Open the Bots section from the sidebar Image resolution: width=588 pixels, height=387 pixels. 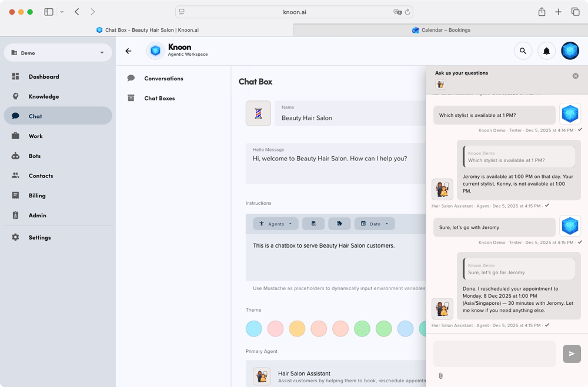[x=35, y=156]
